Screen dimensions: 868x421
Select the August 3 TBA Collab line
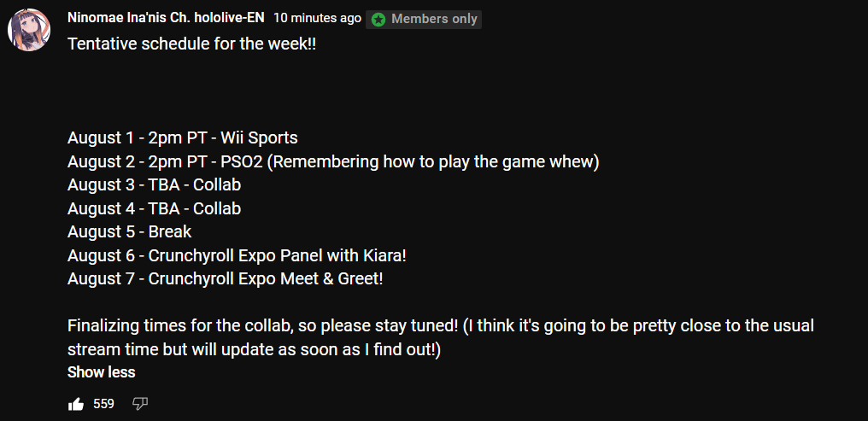click(x=154, y=184)
